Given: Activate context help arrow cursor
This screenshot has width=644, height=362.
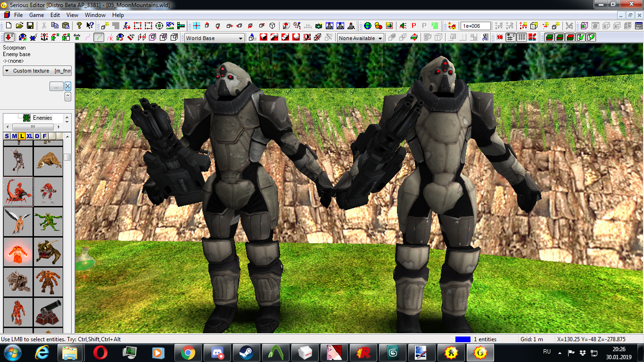Looking at the screenshot, I should tap(90, 25).
